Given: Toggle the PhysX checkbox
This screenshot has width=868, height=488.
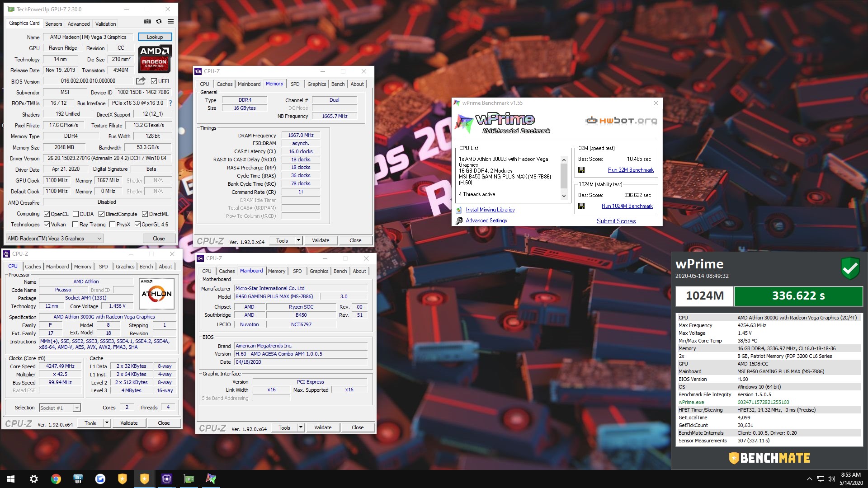Looking at the screenshot, I should pyautogui.click(x=112, y=225).
